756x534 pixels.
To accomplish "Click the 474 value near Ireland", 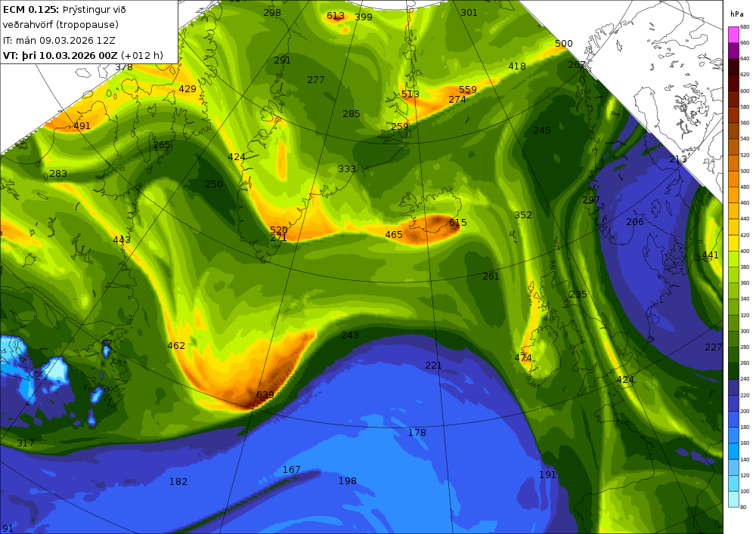I will [x=523, y=358].
